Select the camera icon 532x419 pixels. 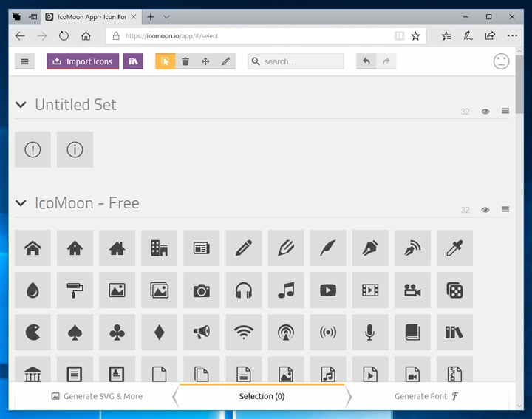tap(202, 290)
